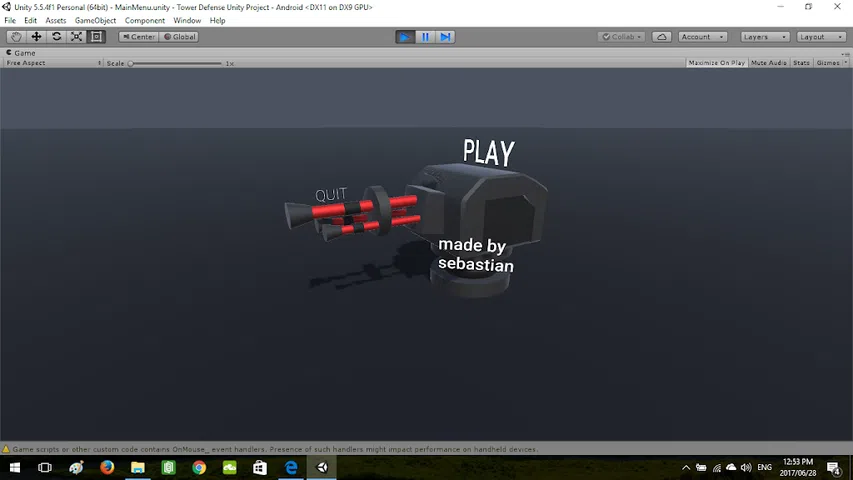Select the Hand tool in toolbar
The image size is (853, 480).
[16, 37]
